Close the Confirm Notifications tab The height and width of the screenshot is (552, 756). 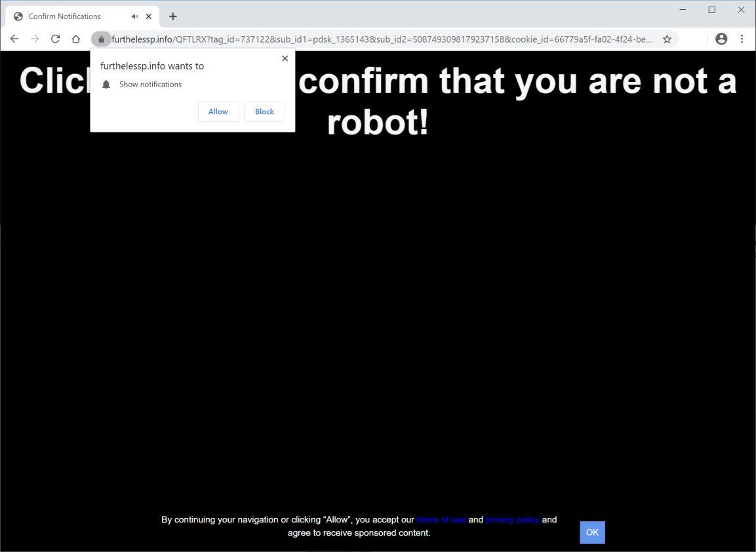coord(148,16)
